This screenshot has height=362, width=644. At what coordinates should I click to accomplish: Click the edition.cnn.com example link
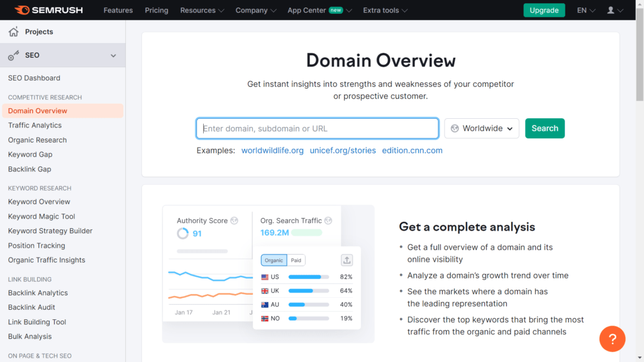[x=412, y=150]
